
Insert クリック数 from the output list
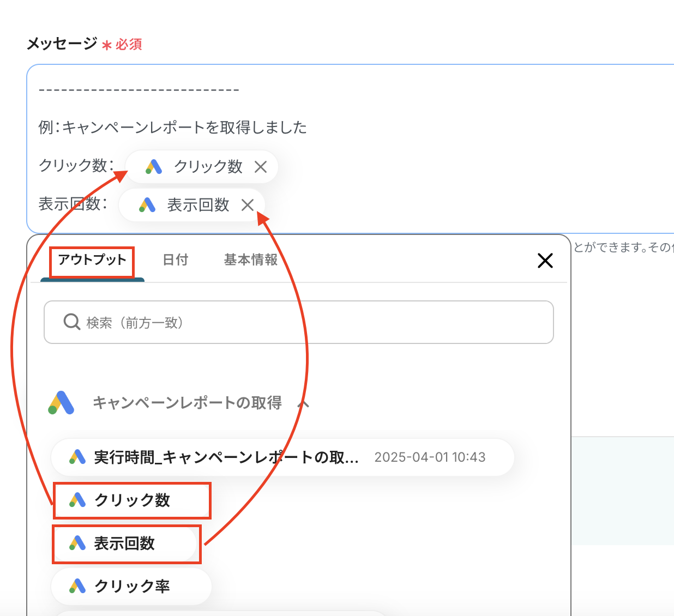[132, 500]
